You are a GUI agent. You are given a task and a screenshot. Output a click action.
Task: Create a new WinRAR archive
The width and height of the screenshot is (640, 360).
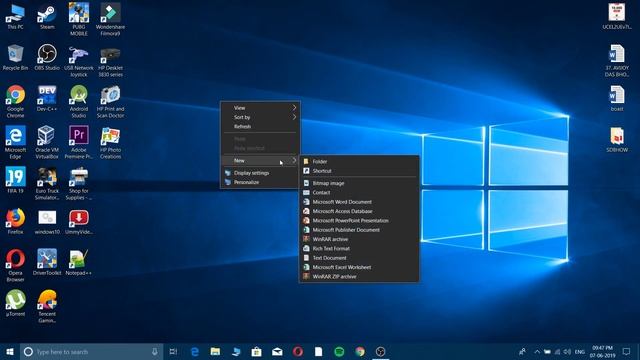pos(359,240)
